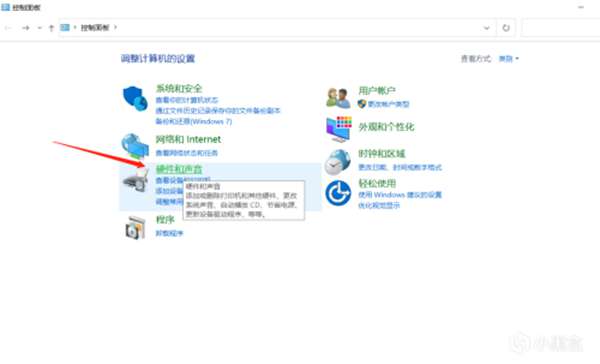600x364 pixels.
Task: Click the search Control Panel field
Action: point(561,28)
